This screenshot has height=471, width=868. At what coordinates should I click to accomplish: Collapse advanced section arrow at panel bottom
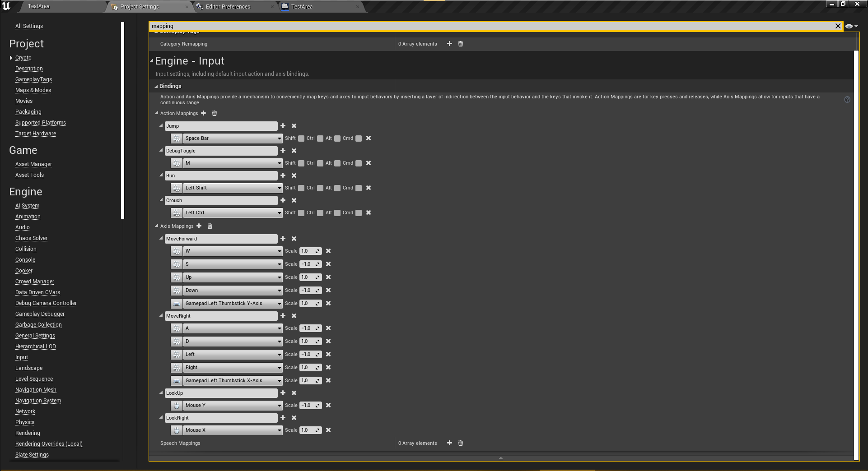(x=501, y=458)
